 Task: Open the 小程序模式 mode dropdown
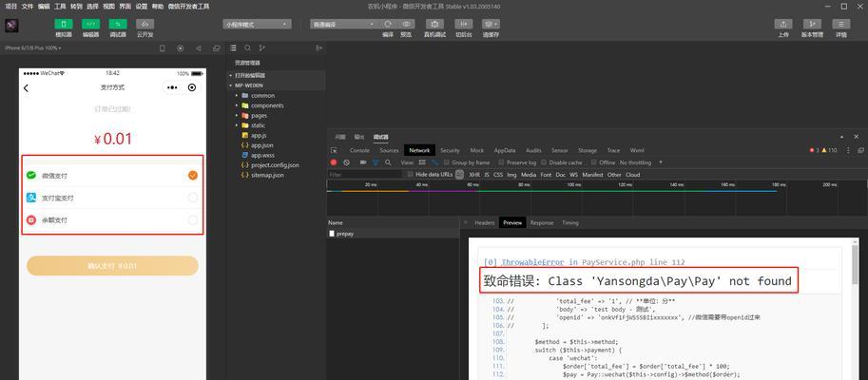pos(257,25)
